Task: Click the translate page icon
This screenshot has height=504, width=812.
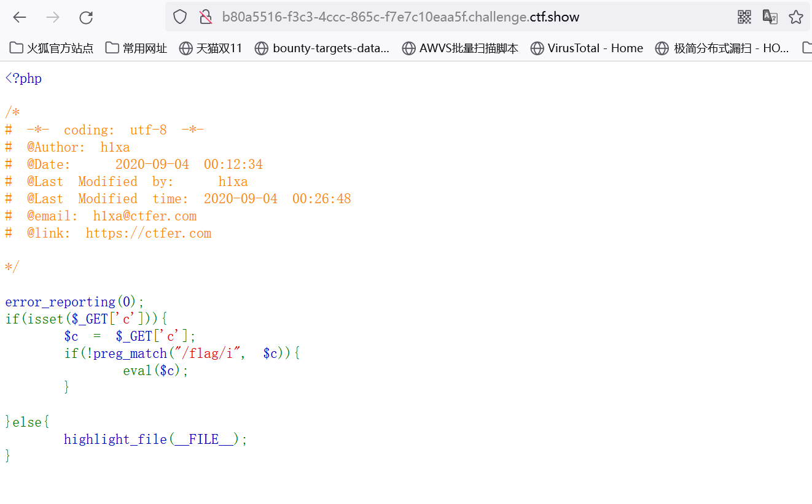Action: pos(770,17)
